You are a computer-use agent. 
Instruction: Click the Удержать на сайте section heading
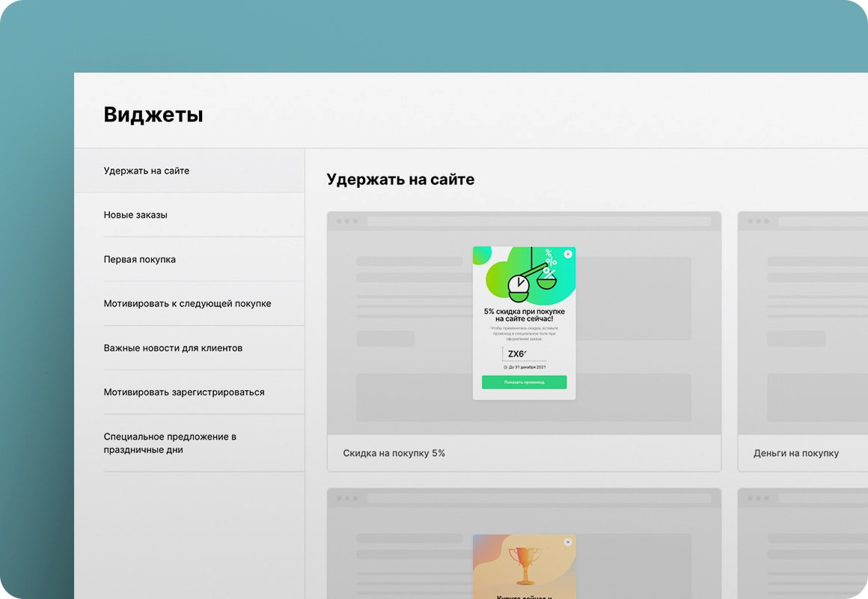[400, 180]
